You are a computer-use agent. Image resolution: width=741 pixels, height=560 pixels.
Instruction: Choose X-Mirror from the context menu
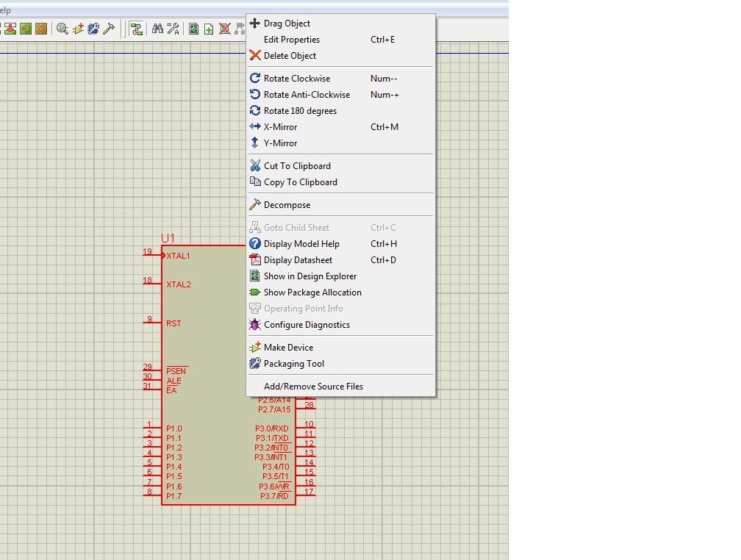pos(280,127)
